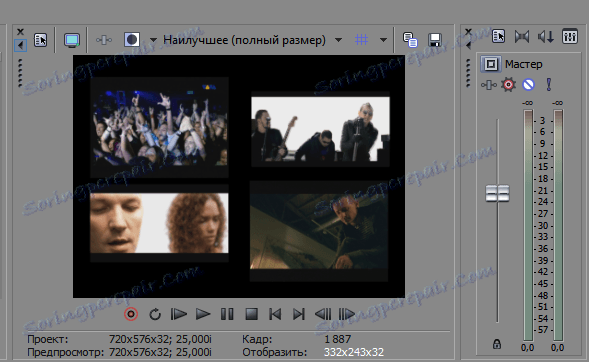Toggle the overlay grid icon

tap(361, 39)
